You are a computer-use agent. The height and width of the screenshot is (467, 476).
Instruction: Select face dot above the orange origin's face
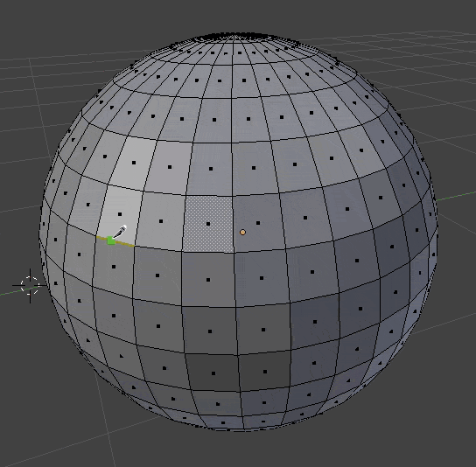pyautogui.click(x=254, y=168)
